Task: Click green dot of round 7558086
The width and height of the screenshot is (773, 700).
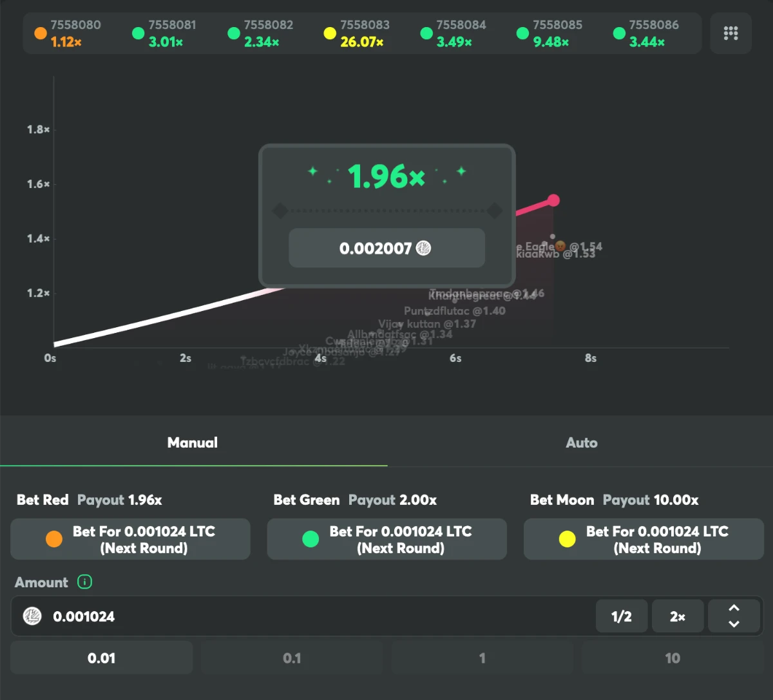Action: (619, 33)
